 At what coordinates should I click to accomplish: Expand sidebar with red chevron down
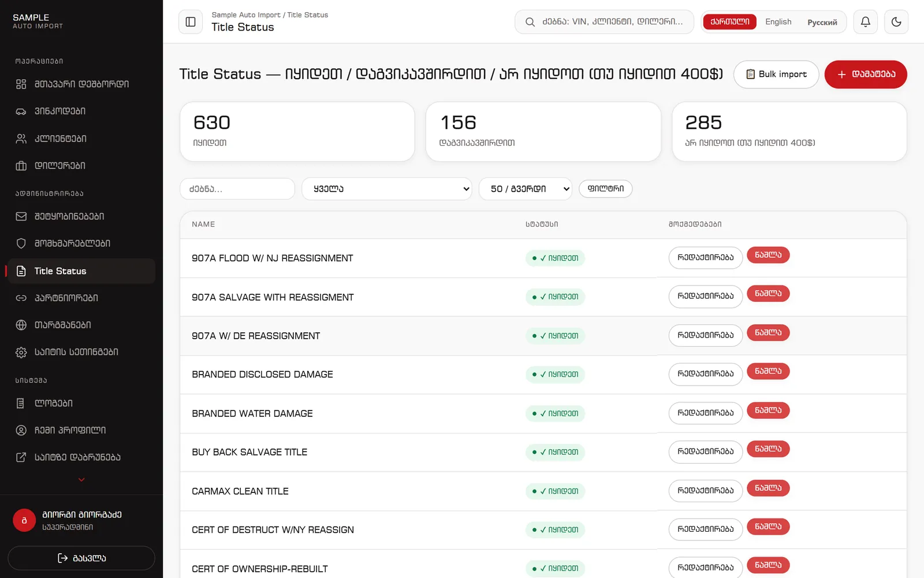(x=81, y=479)
